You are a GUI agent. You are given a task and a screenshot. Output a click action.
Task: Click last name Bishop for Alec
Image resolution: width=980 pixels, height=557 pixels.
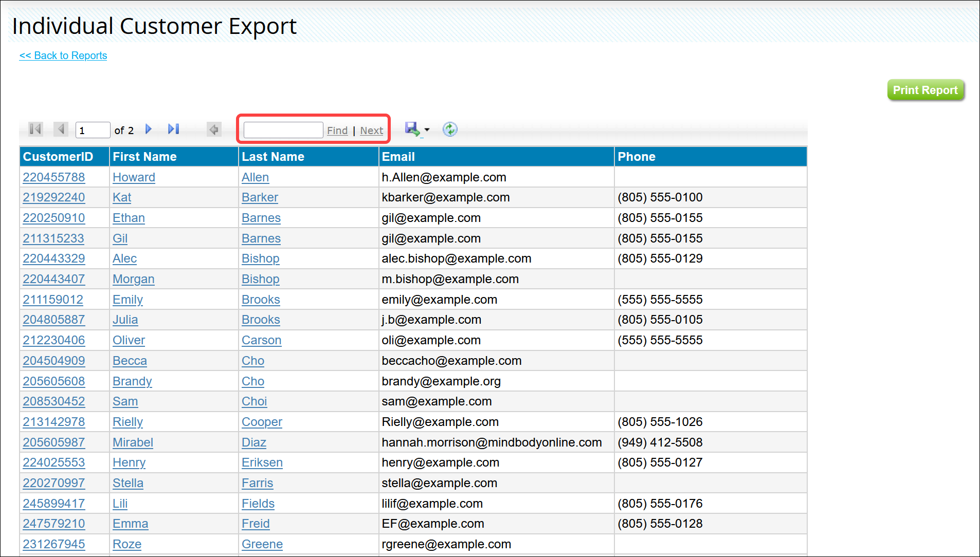261,258
